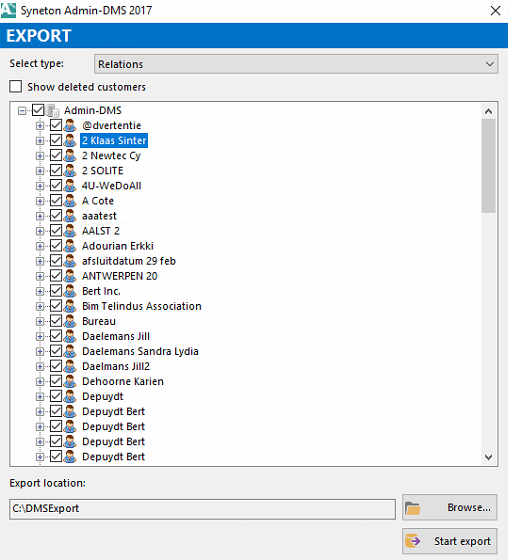508x560 pixels.
Task: Select the Admin-DMS root label
Action: [x=93, y=110]
